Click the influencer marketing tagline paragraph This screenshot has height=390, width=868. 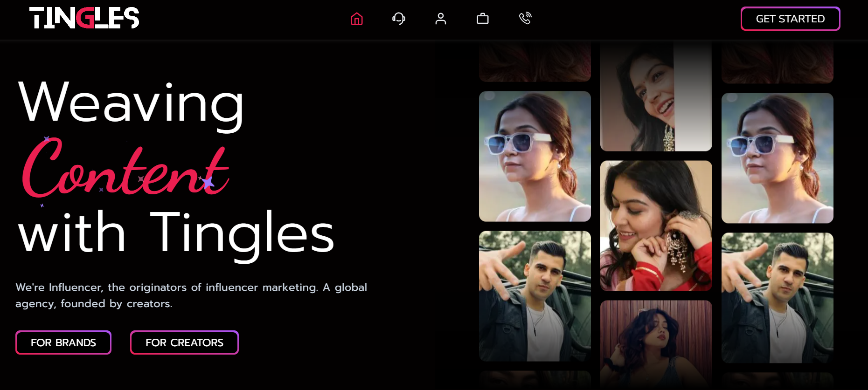pos(191,295)
